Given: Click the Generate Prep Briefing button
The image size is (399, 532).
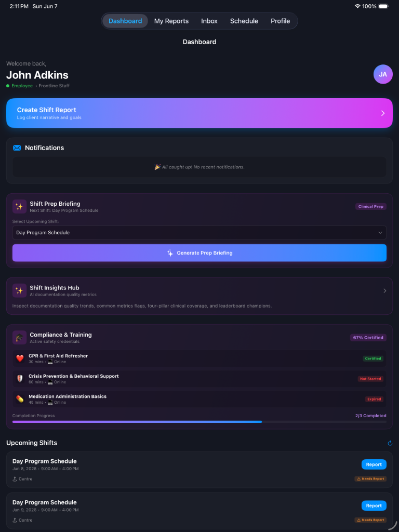Looking at the screenshot, I should [199, 253].
